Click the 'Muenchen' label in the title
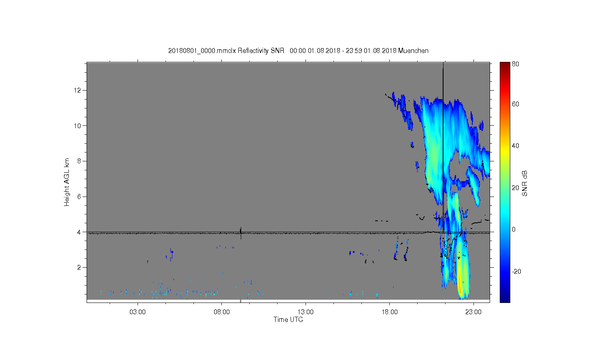 tap(413, 51)
